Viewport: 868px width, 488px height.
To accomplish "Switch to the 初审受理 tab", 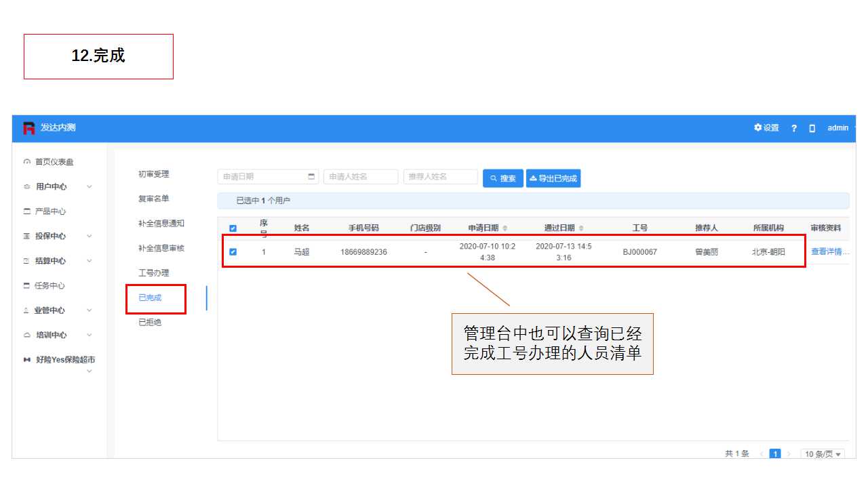I will pos(154,174).
